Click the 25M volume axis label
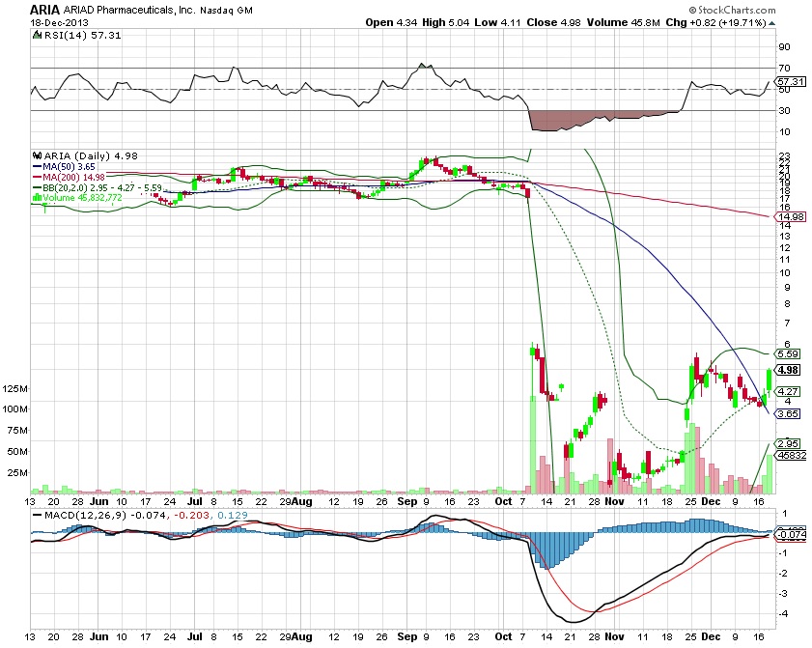The height and width of the screenshot is (648, 812). (17, 473)
